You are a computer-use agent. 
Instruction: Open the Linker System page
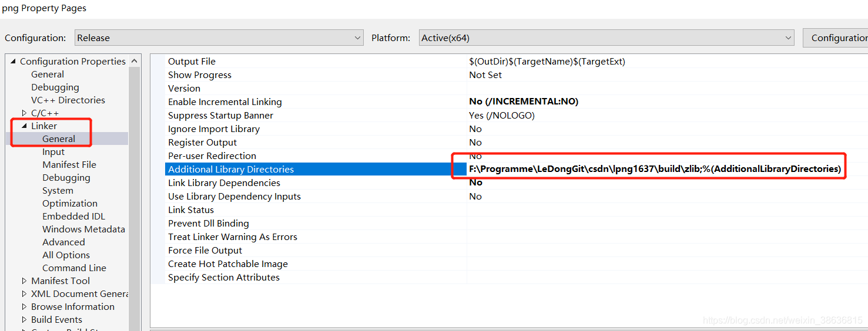pos(58,191)
